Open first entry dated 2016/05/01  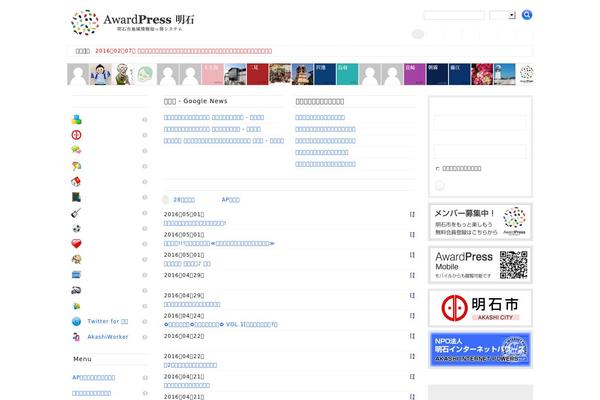195,223
